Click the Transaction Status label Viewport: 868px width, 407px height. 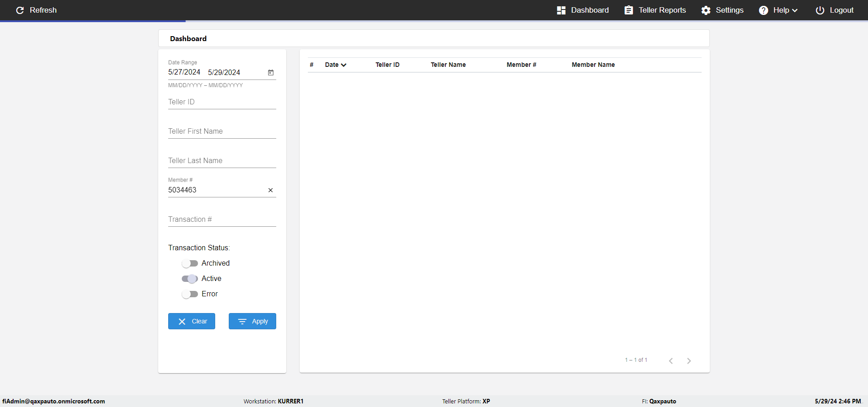point(199,248)
